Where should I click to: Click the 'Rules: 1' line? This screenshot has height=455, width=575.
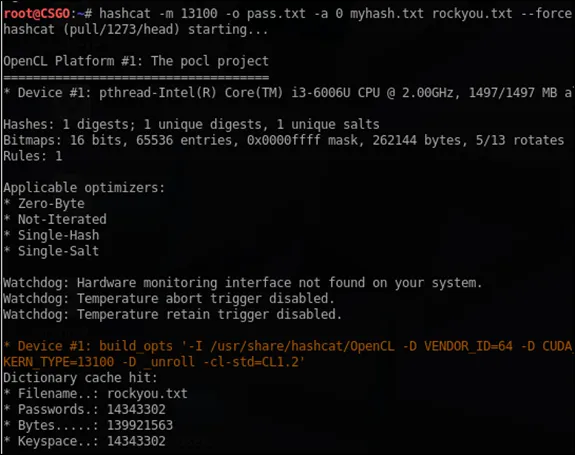33,156
